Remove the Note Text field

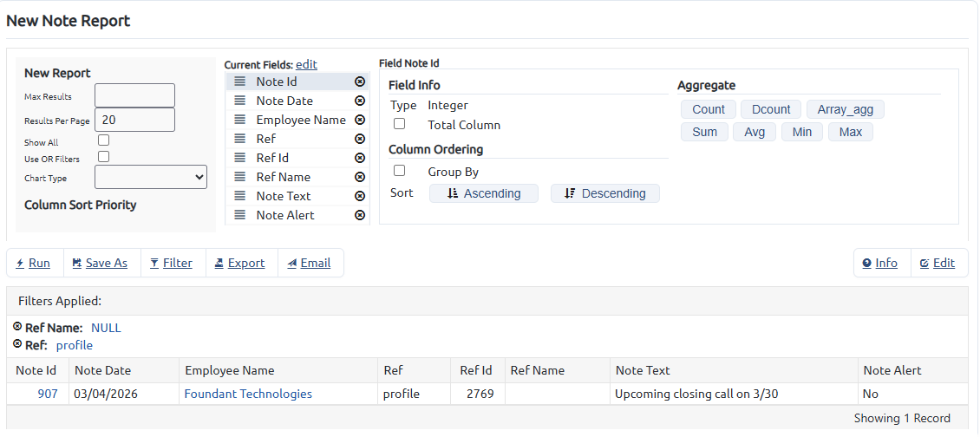point(360,196)
